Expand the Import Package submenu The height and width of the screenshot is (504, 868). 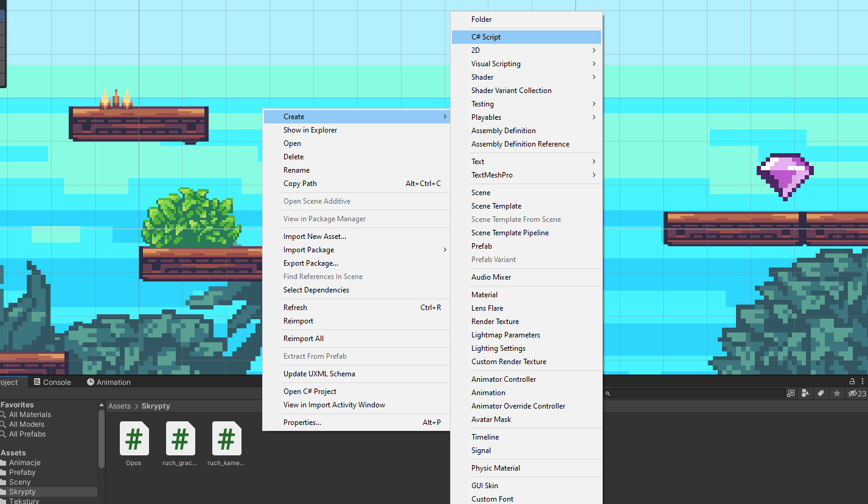point(308,249)
